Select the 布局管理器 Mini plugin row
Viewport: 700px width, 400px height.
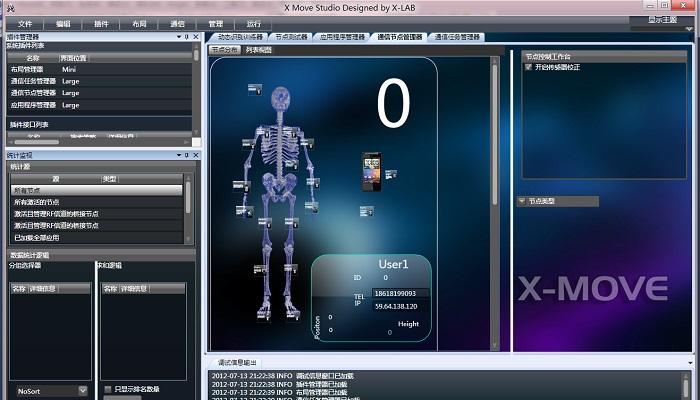coord(99,69)
